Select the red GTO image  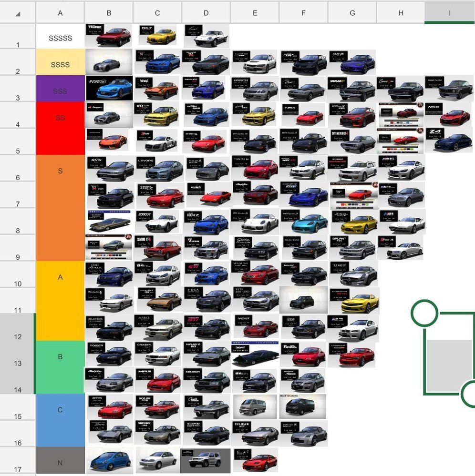[x=111, y=406]
